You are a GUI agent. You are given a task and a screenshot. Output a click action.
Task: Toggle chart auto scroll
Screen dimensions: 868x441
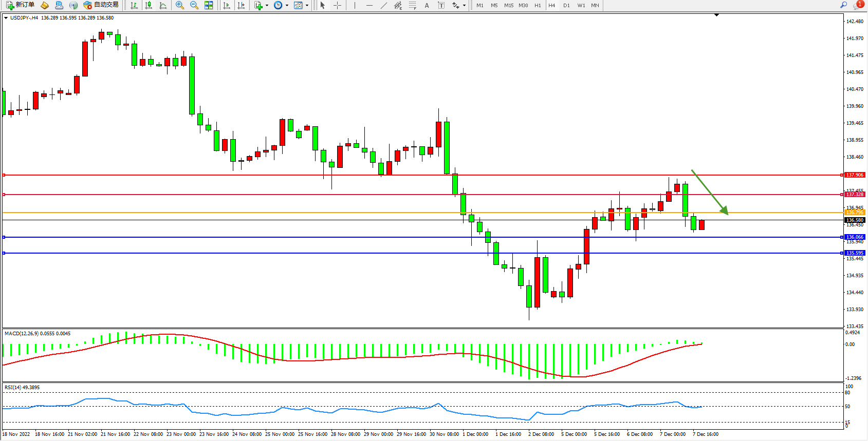tap(227, 5)
